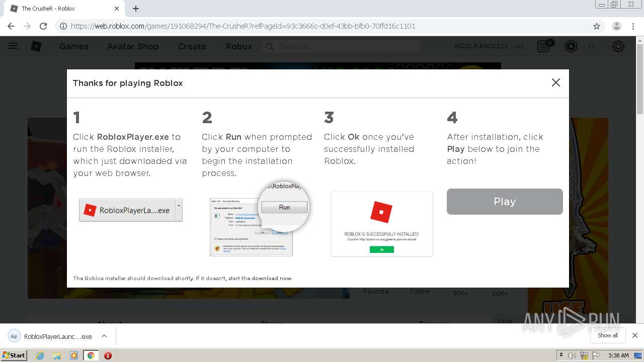Open the media player taskbar icon

coord(74,355)
